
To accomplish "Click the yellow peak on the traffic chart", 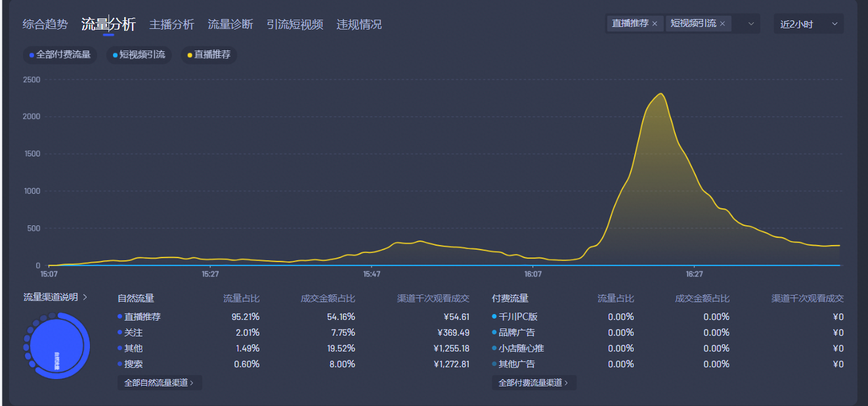I will pos(661,94).
